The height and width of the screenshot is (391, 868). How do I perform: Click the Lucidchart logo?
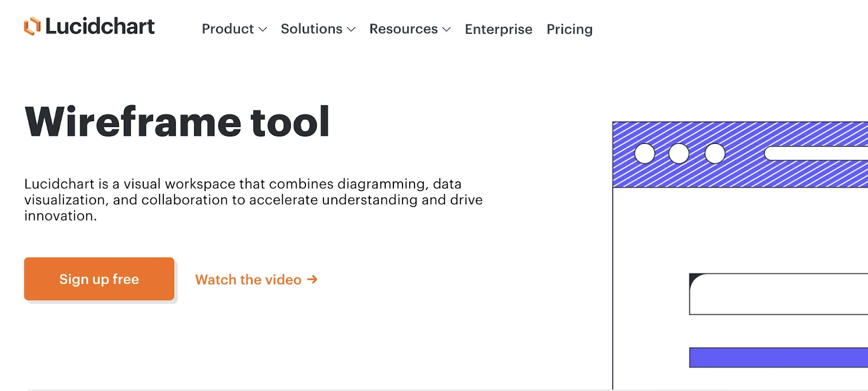click(90, 26)
